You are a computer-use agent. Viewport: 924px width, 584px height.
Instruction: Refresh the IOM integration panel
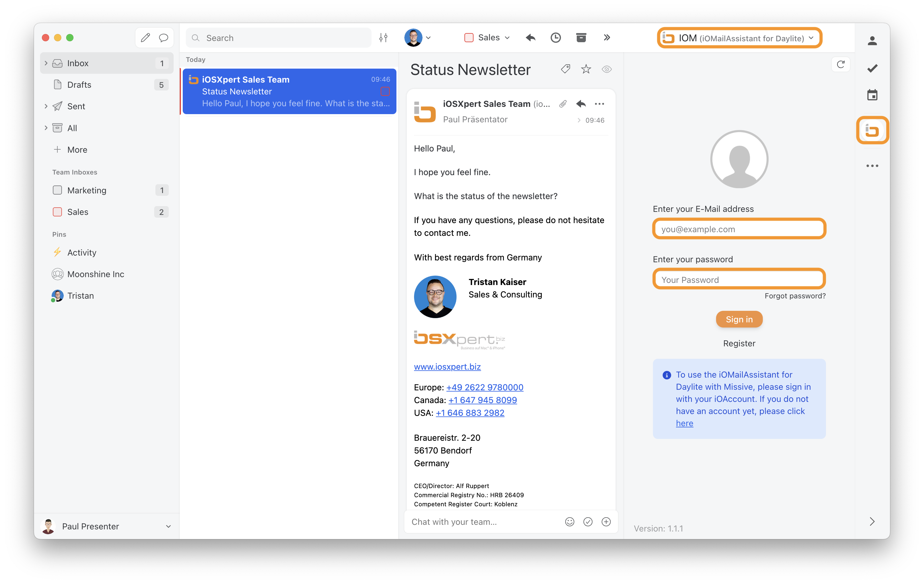tap(840, 64)
